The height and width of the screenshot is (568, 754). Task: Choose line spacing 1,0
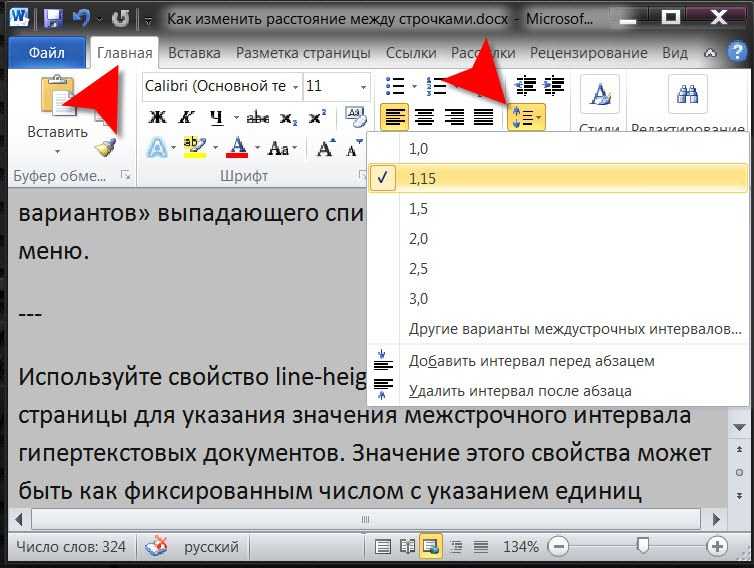558,149
